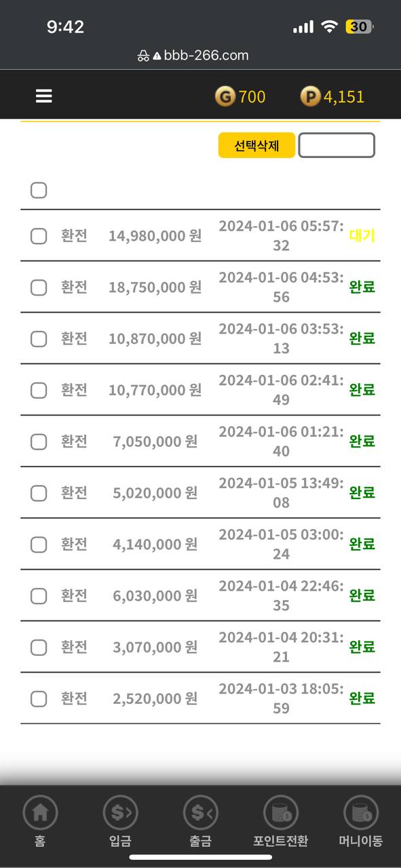Image resolution: width=401 pixels, height=868 pixels.
Task: Tick the select-all checkbox in header row
Action: pos(39,191)
